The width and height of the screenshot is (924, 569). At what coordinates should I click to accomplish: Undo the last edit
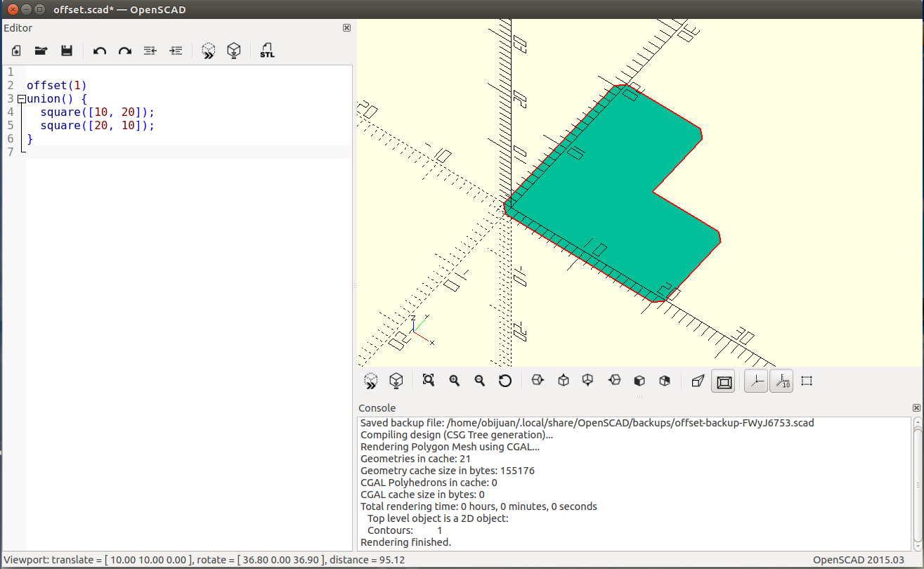100,51
